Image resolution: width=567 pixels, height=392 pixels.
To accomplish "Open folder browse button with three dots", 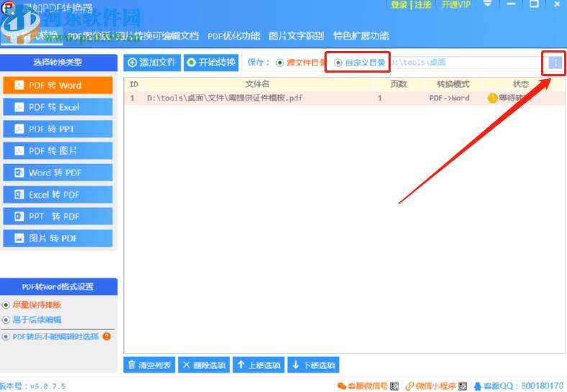I will [555, 63].
